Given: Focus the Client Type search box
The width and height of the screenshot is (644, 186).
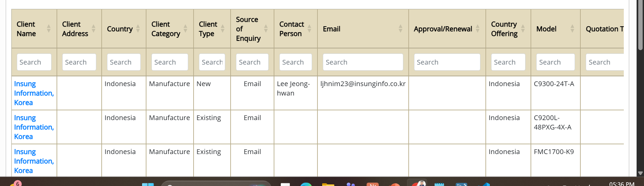Looking at the screenshot, I should [212, 62].
